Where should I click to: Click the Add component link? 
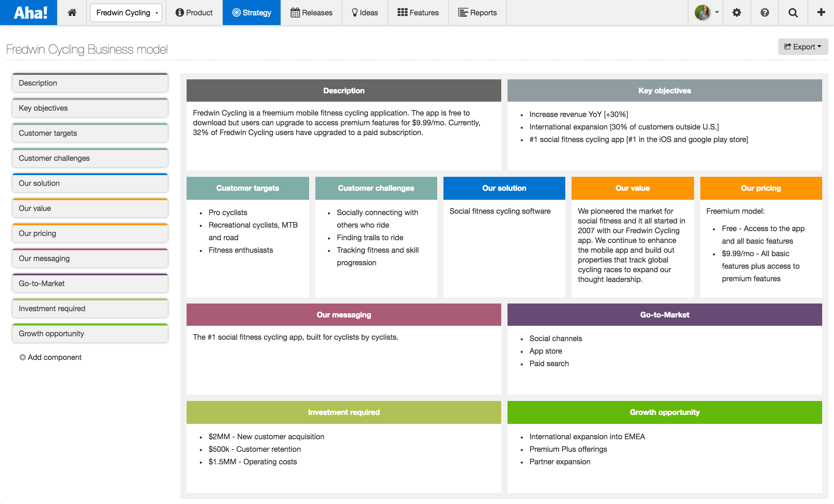50,357
